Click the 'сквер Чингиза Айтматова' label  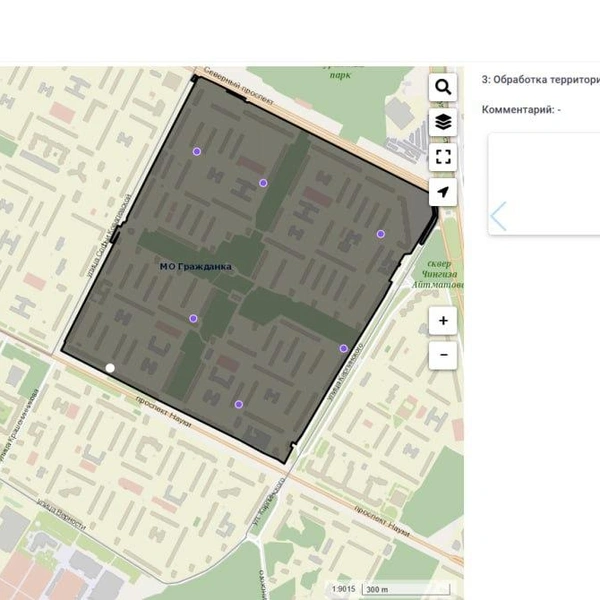[438, 274]
